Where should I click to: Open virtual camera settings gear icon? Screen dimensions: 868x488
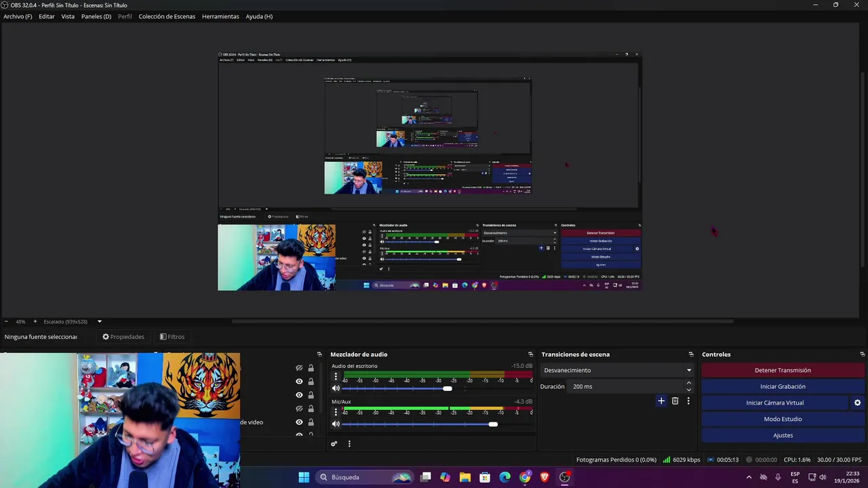[x=857, y=403]
